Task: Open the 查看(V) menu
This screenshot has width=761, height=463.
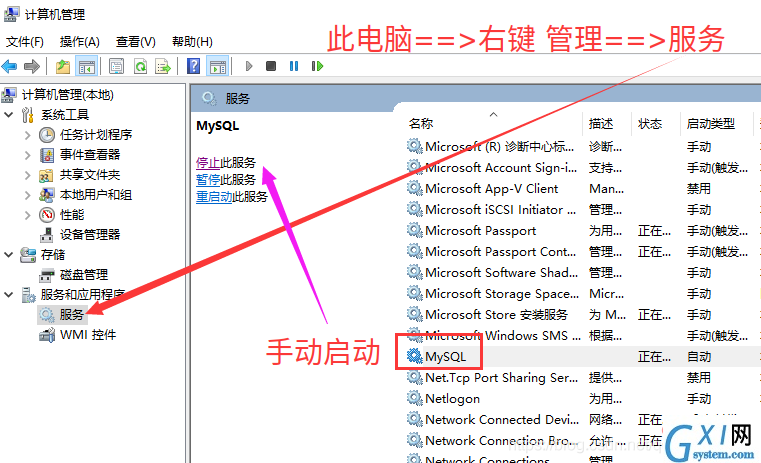Action: tap(135, 42)
